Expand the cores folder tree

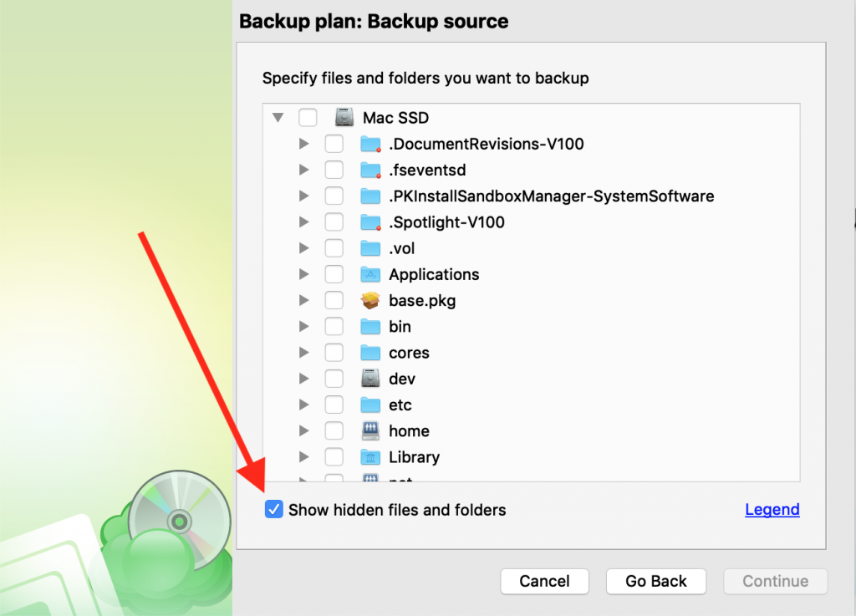tap(304, 353)
